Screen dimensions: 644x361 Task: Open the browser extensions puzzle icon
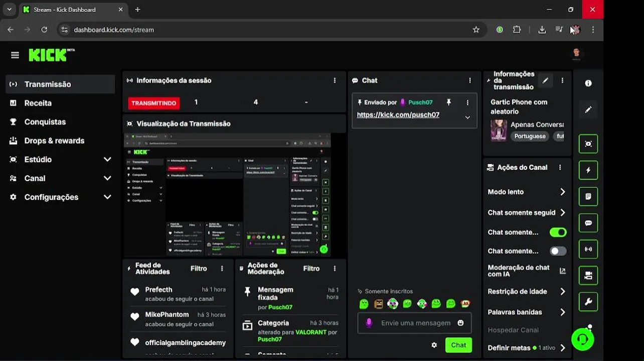coord(517,30)
